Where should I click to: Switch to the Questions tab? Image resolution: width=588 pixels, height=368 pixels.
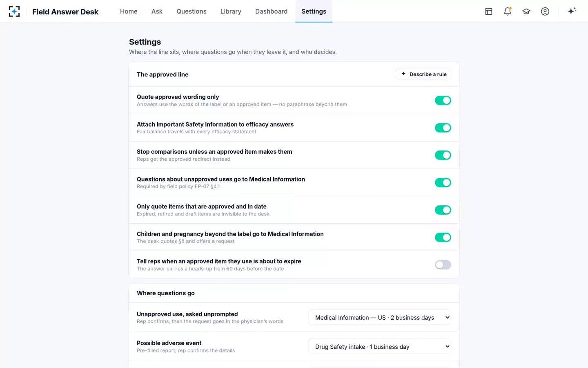(x=192, y=11)
